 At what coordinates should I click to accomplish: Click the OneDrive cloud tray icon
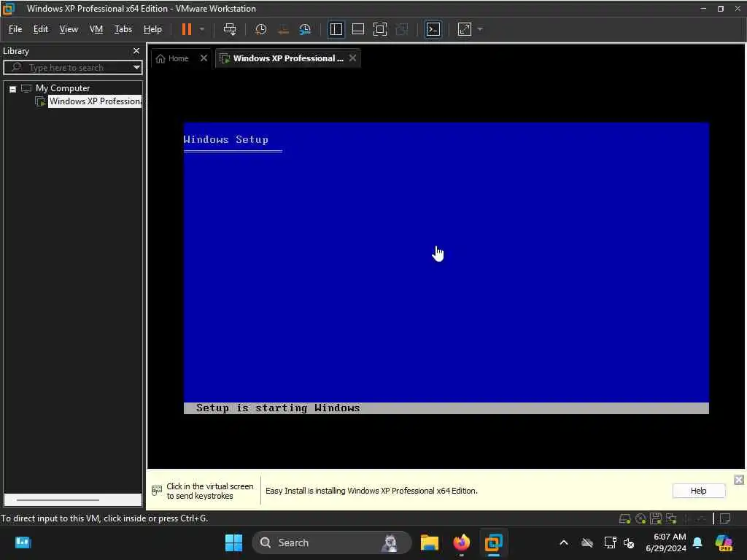pyautogui.click(x=587, y=542)
